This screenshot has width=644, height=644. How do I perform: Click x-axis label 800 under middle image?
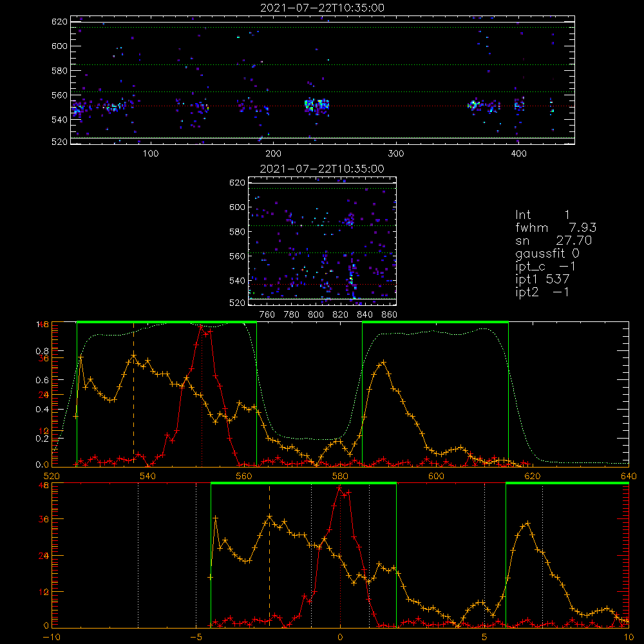(316, 315)
